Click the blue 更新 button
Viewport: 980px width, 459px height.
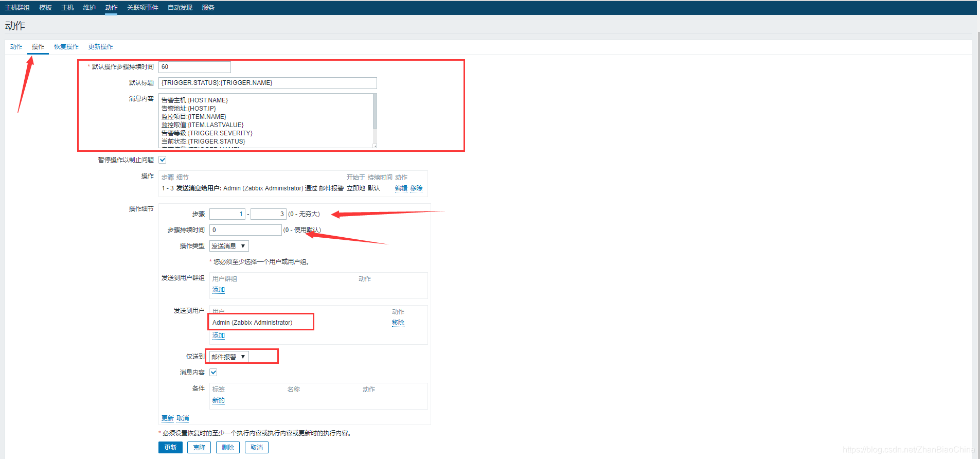coord(170,448)
